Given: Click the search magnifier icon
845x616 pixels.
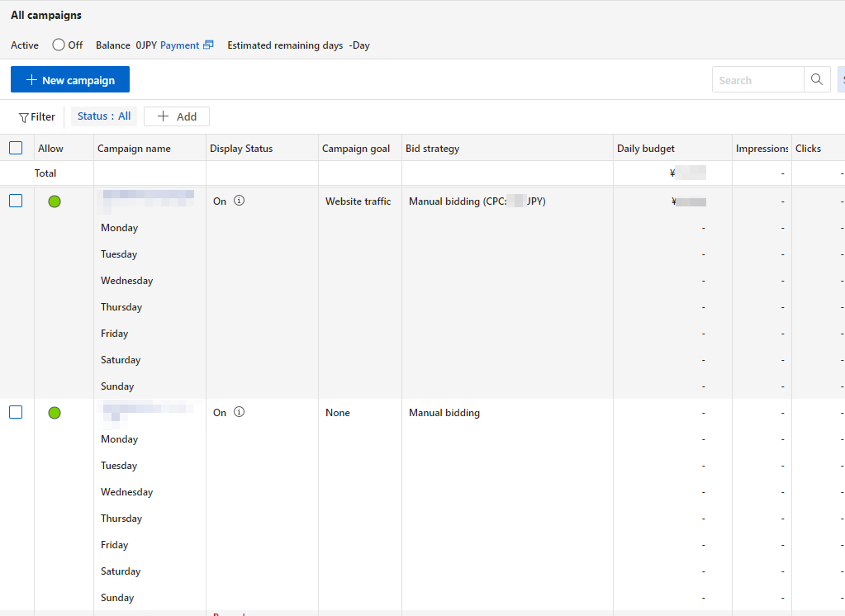Looking at the screenshot, I should [x=817, y=80].
